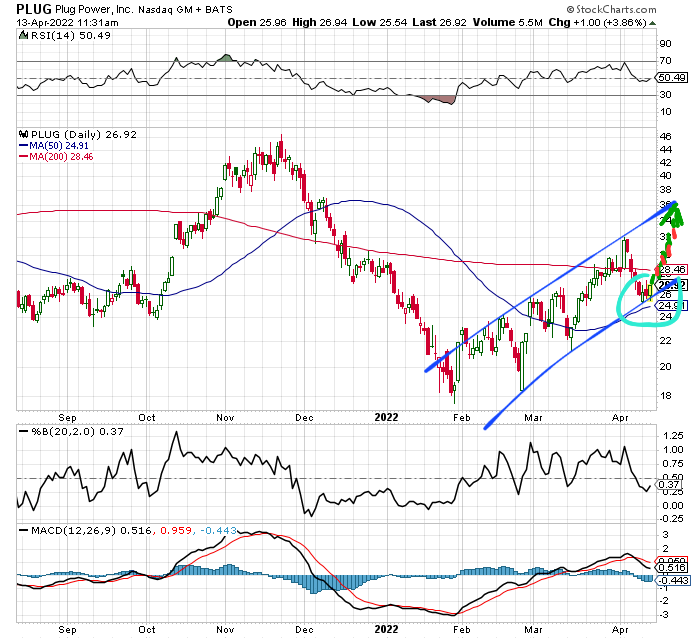Click the MA(200) 28.46 legend entry

[x=56, y=157]
